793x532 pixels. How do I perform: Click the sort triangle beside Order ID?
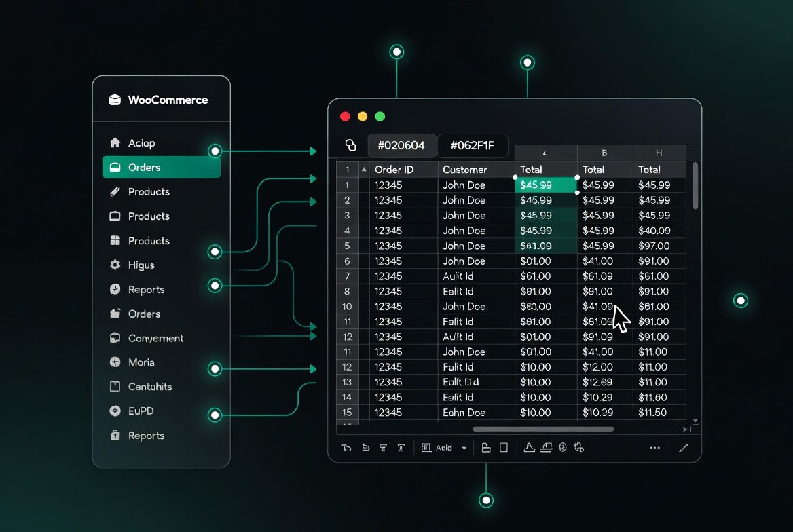[364, 169]
